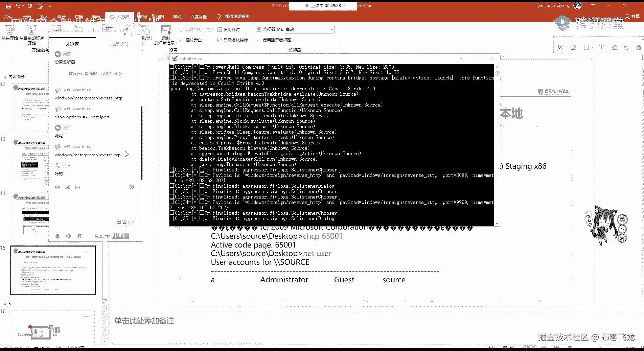Undo the last annotation stroke
Viewport: 644px width, 351px height.
tap(626, 47)
